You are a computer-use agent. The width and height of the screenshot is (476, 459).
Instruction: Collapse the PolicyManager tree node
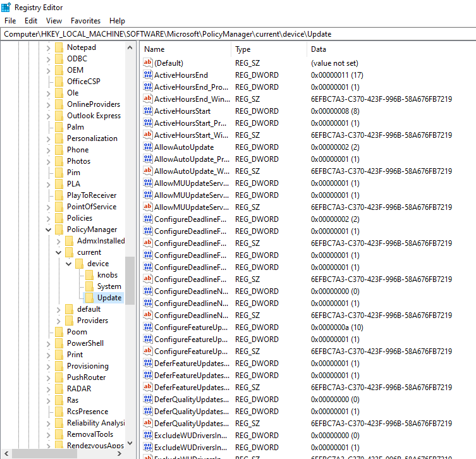[49, 229]
